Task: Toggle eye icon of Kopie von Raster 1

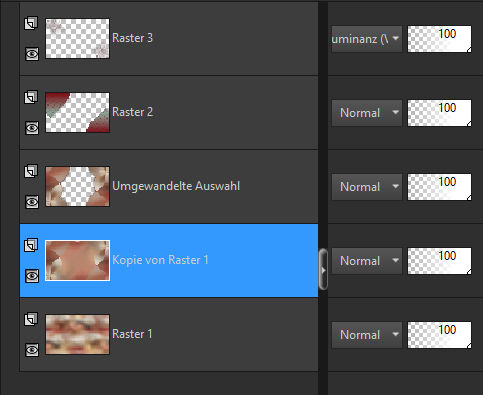Action: click(x=32, y=276)
